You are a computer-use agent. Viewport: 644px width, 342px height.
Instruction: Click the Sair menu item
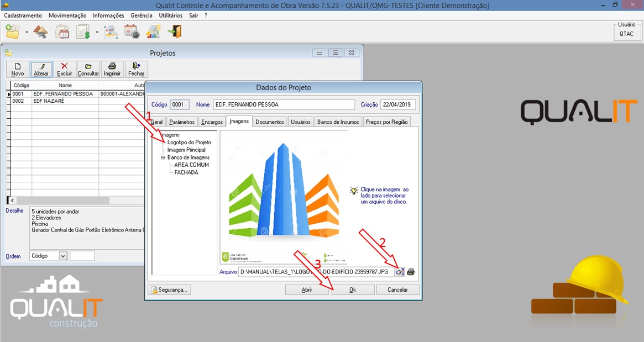193,15
